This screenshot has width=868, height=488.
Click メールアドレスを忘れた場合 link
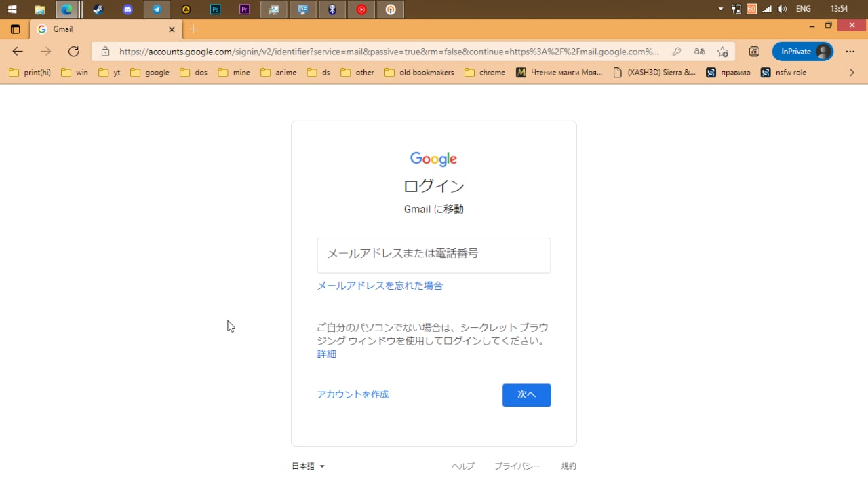380,286
